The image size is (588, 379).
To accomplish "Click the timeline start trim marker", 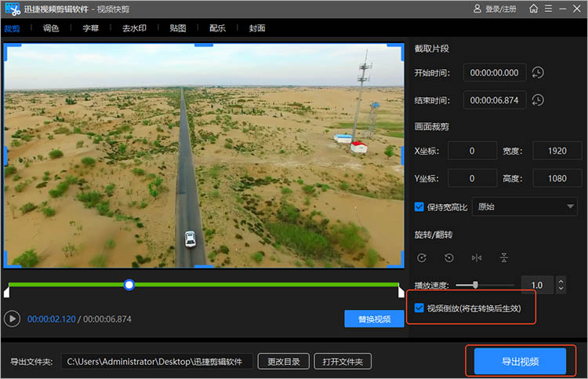I will 6,292.
